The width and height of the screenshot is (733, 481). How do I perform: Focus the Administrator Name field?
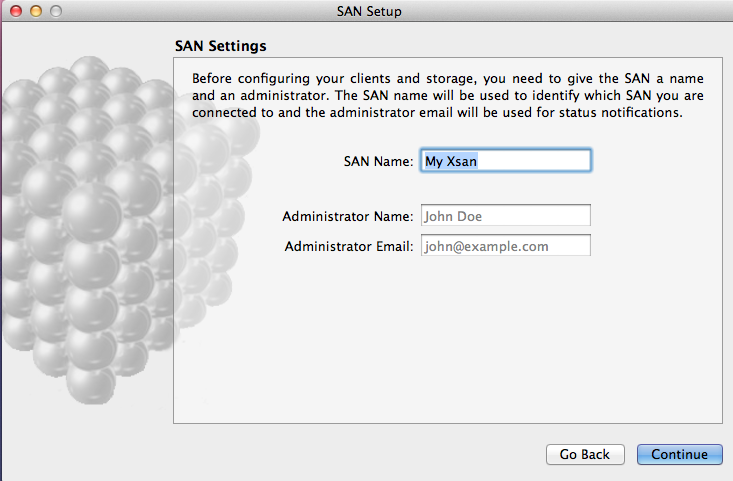click(505, 215)
